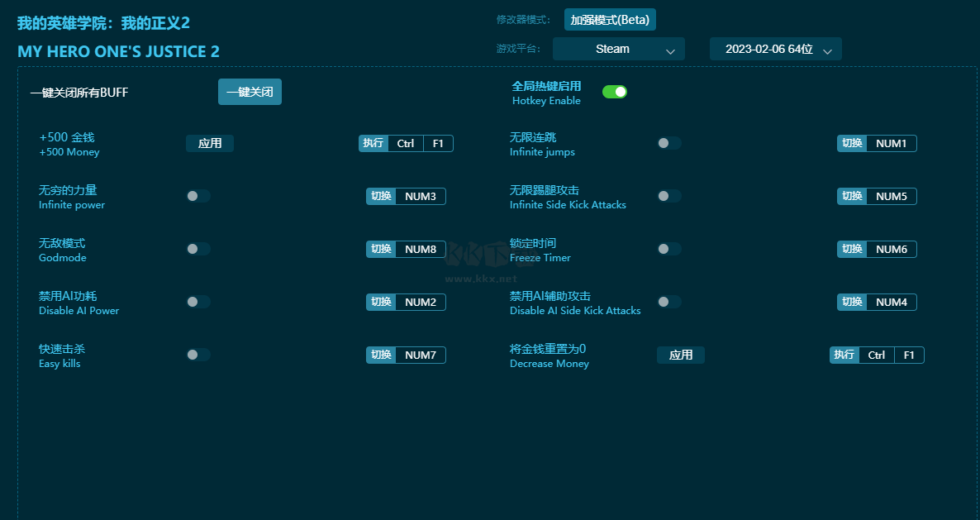Toggle the global Hotkey Enable switch

(615, 92)
